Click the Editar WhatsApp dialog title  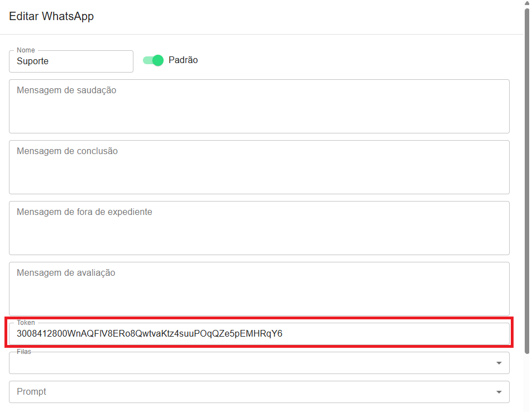[51, 16]
